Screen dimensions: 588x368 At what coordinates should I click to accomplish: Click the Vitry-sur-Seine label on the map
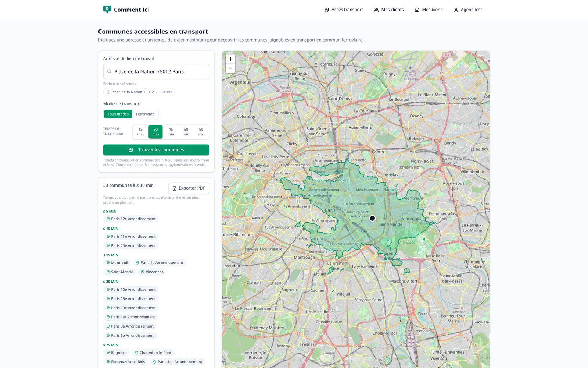pyautogui.click(x=369, y=300)
